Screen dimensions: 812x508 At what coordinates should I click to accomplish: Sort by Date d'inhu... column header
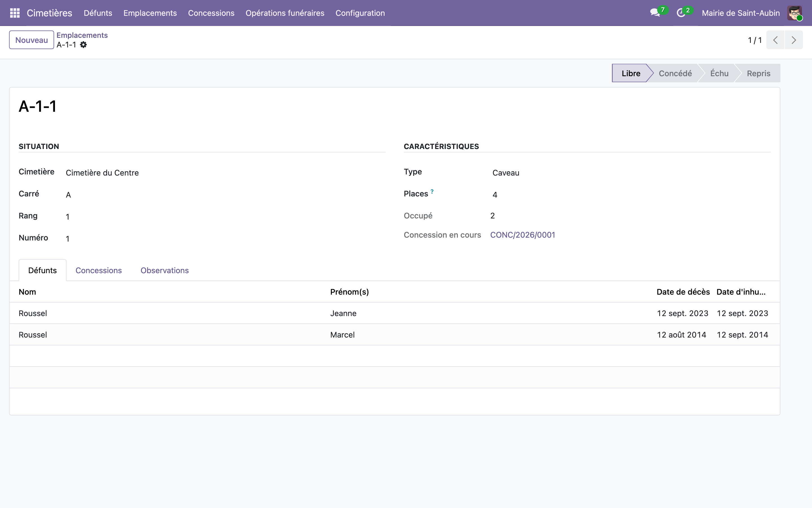[741, 292]
